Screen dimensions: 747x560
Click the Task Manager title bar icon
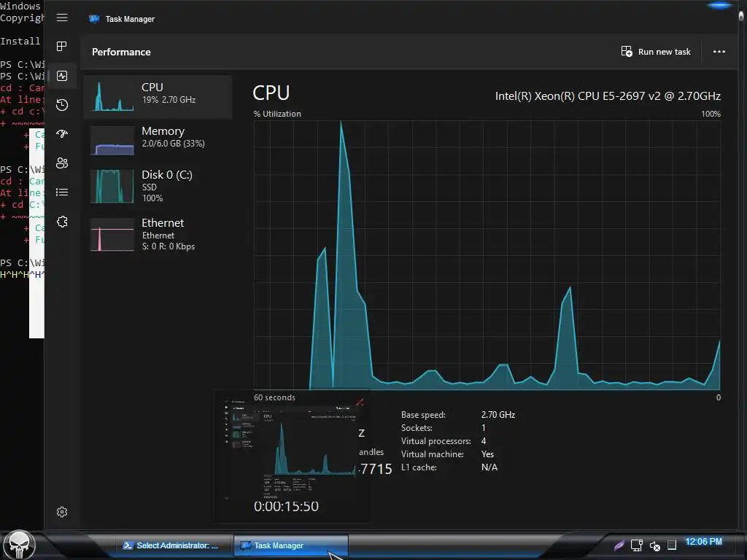[x=94, y=19]
